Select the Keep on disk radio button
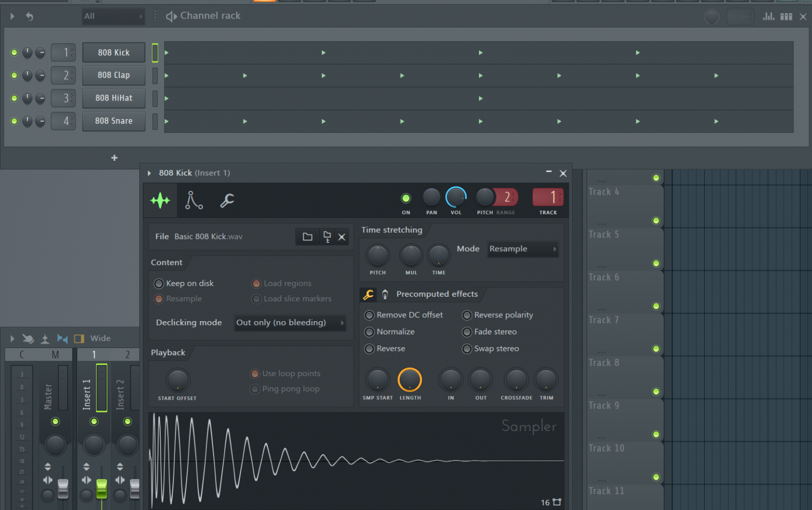 tap(159, 283)
